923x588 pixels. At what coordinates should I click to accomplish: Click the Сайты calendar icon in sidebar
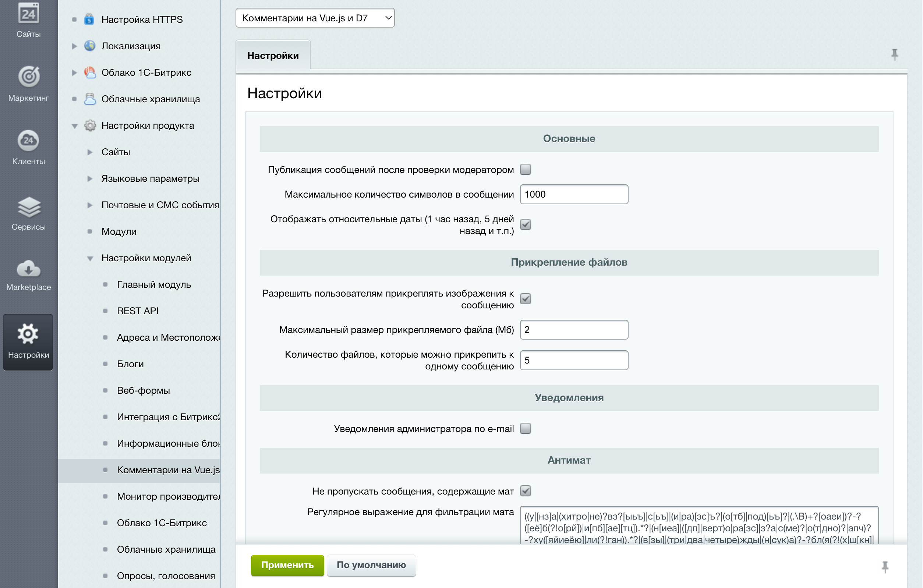[28, 14]
